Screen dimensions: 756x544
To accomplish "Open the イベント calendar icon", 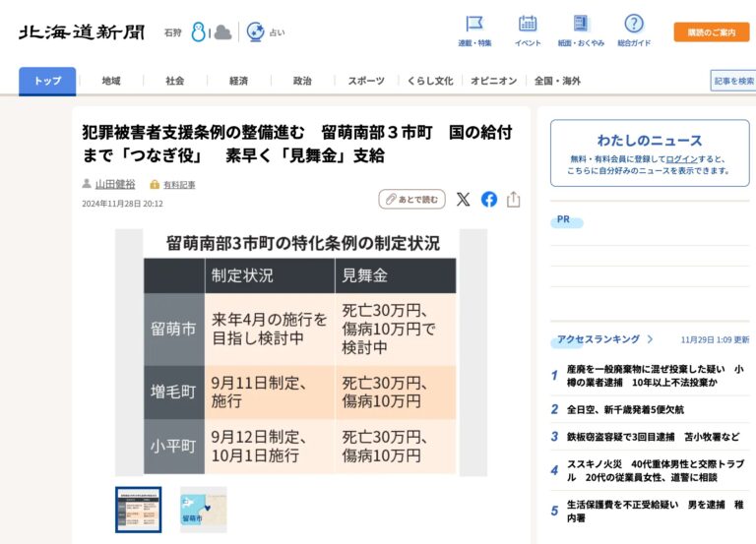I will [x=528, y=24].
